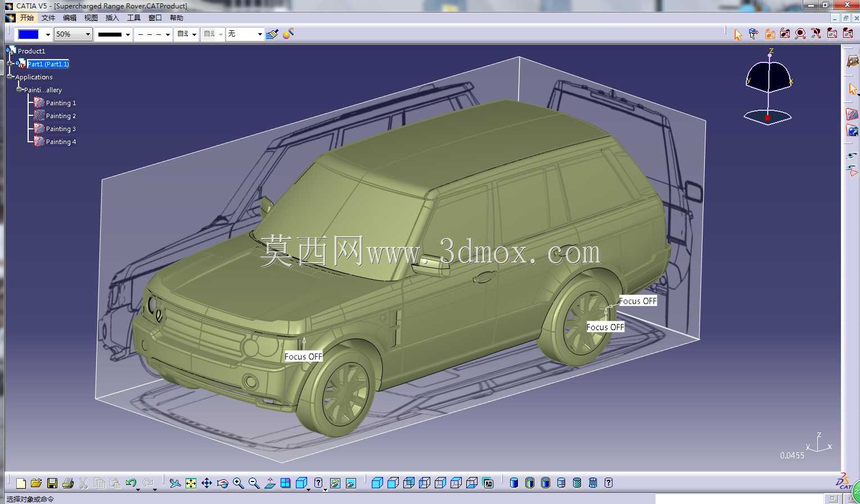
Task: Click the Dassault Systèmes CATIA logo
Action: [844, 481]
